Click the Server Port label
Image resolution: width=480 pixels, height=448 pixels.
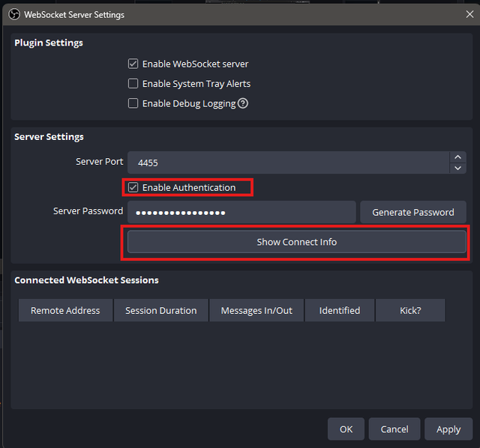(x=100, y=162)
